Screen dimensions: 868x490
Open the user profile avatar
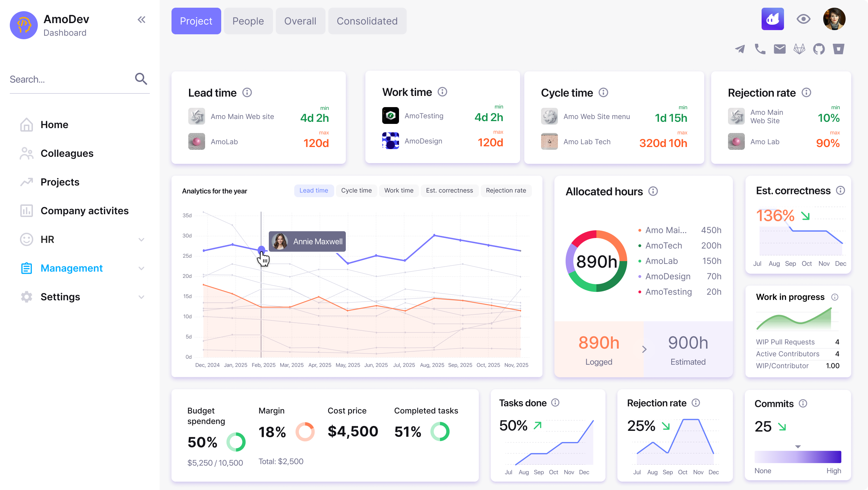[834, 19]
